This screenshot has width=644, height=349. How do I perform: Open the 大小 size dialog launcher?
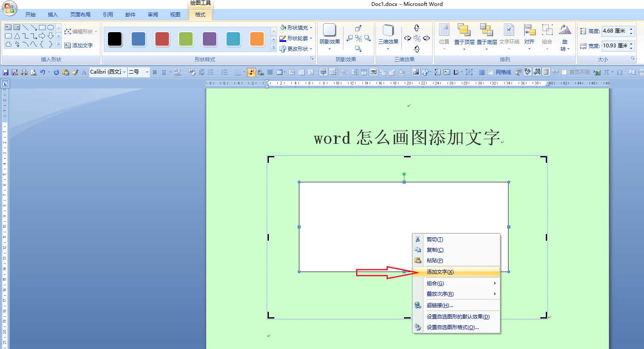[633, 59]
